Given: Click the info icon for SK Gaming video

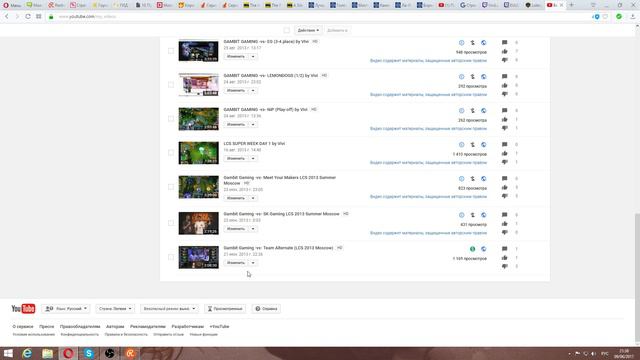Looking at the screenshot, I should (x=461, y=215).
